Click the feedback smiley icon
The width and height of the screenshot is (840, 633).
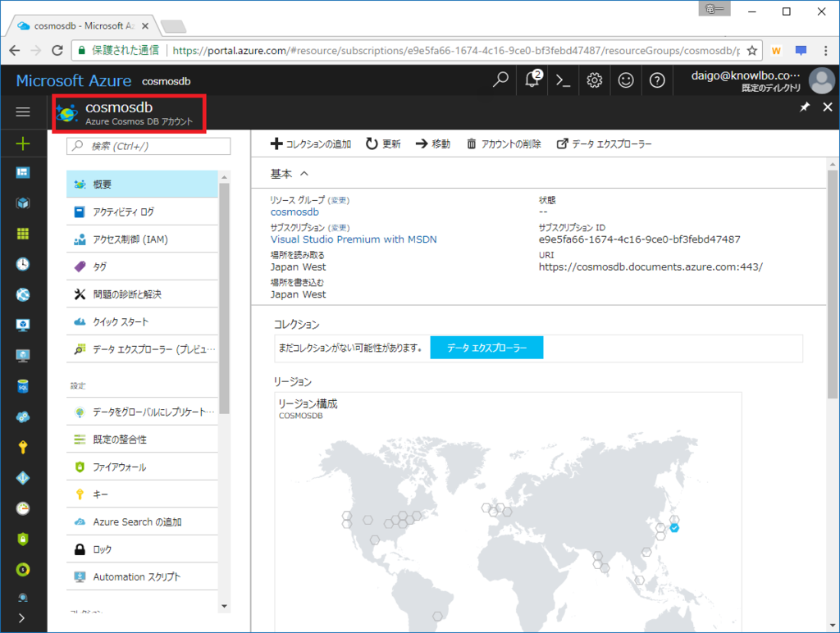pos(626,80)
